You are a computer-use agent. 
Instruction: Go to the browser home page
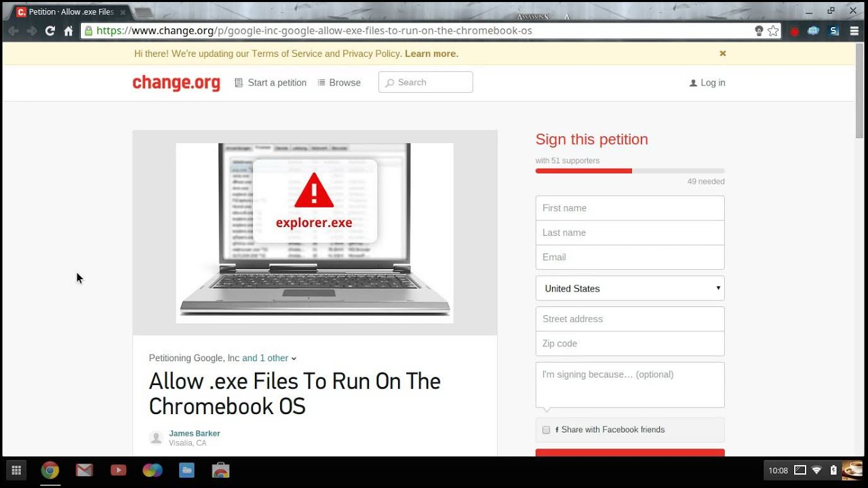(x=68, y=30)
